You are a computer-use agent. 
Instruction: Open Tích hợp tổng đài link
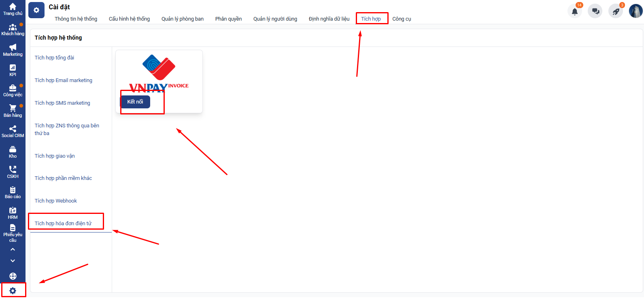(x=54, y=58)
